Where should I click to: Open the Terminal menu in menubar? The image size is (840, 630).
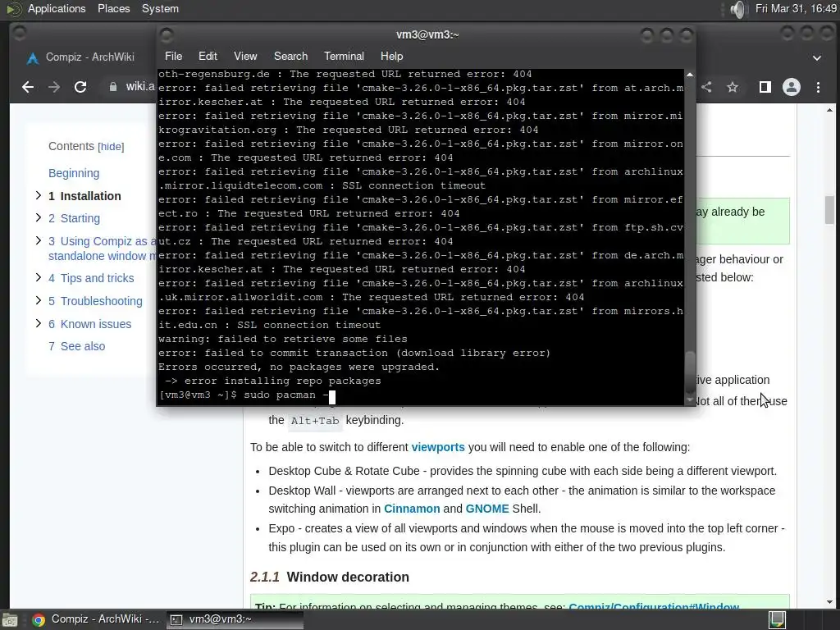pyautogui.click(x=344, y=57)
